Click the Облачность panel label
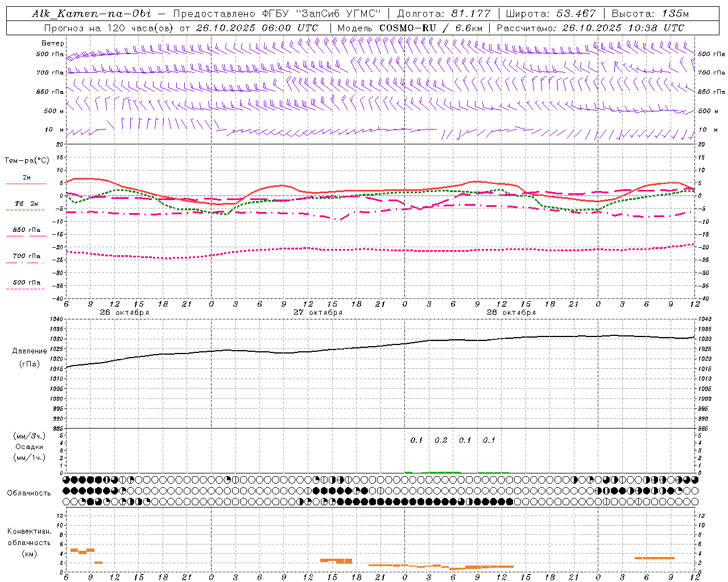 pos(29,493)
